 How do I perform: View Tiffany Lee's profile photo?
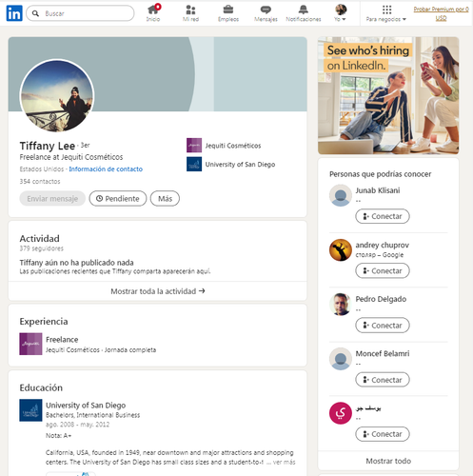[x=57, y=95]
